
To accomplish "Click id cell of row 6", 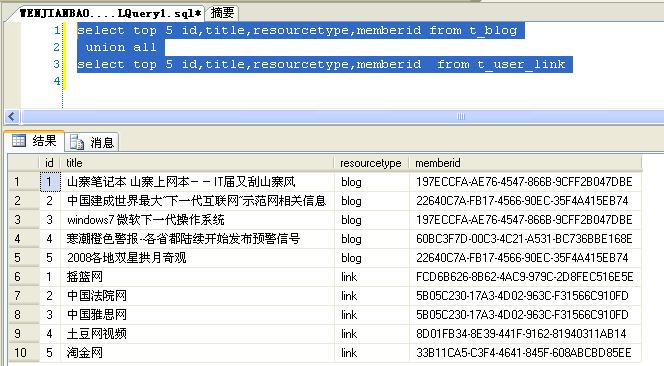I will coord(50,277).
